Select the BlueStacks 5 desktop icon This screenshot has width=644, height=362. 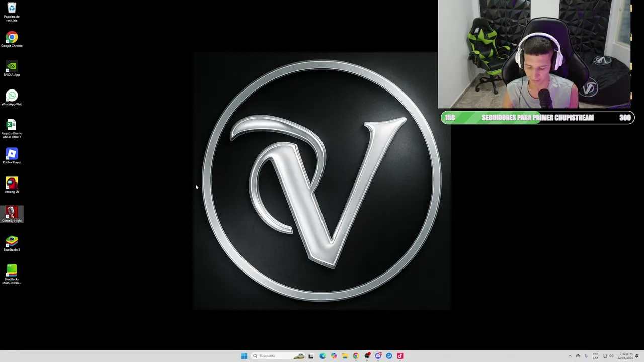coord(12,244)
